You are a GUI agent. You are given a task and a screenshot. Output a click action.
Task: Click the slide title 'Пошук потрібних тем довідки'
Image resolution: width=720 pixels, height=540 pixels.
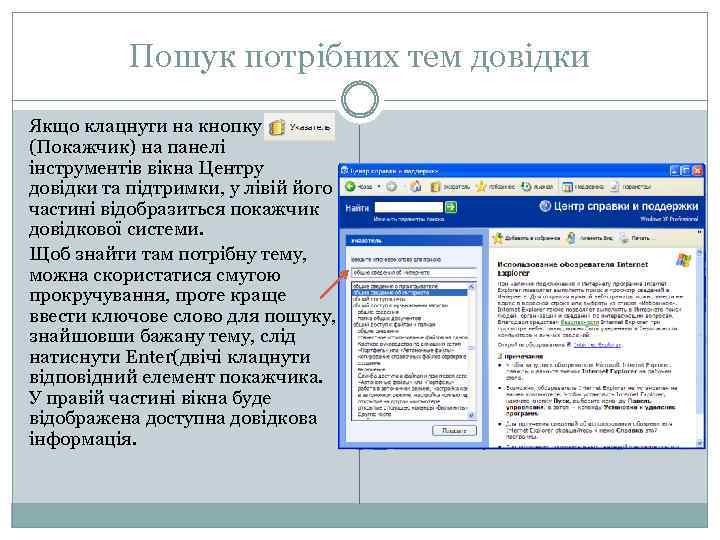click(359, 57)
